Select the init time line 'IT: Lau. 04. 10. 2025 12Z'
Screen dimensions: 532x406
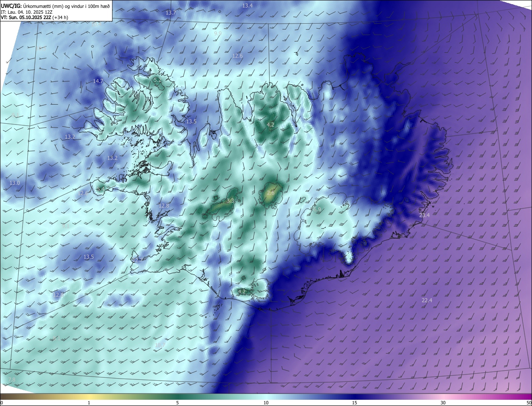tap(26, 12)
